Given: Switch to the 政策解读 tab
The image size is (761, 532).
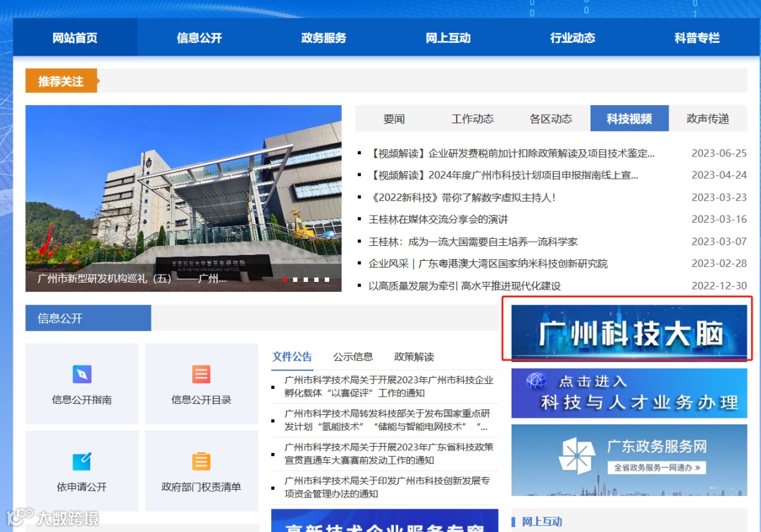Looking at the screenshot, I should point(414,357).
